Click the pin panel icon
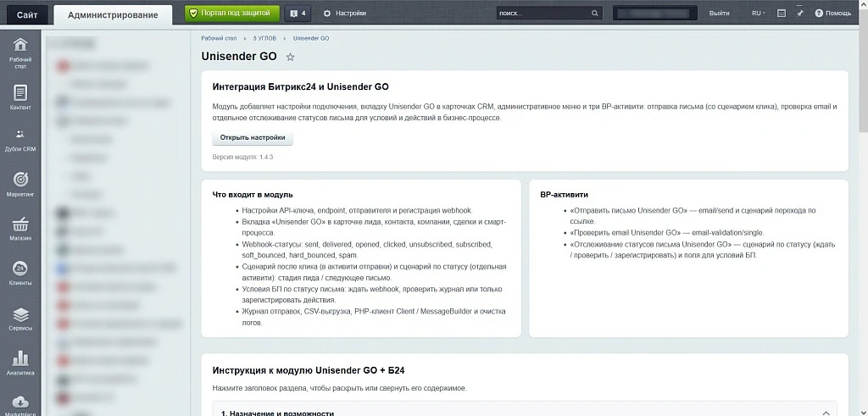The height and width of the screenshot is (416, 868). (x=799, y=14)
